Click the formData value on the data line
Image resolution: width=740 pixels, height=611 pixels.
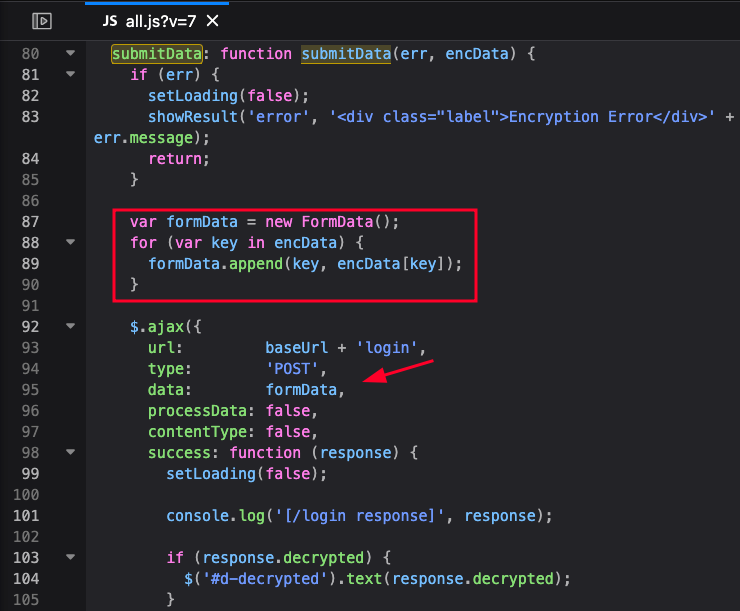click(302, 390)
